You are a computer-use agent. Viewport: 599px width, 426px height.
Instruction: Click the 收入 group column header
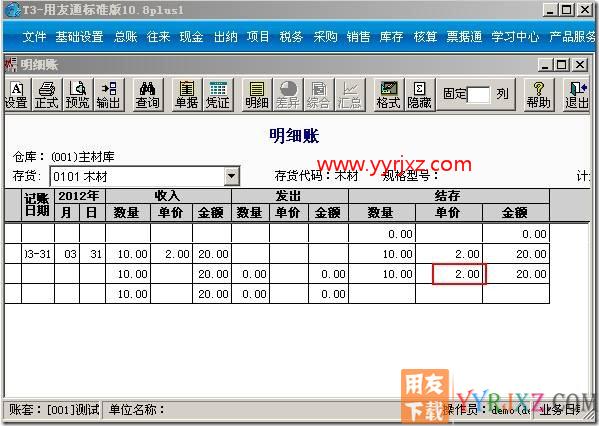click(x=168, y=196)
